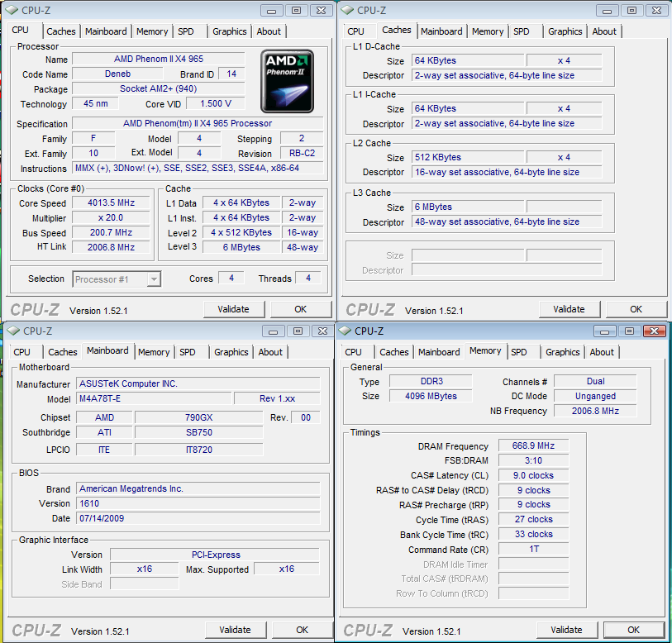Click Validate in the Mainboard window
This screenshot has width=672, height=643.
(236, 630)
